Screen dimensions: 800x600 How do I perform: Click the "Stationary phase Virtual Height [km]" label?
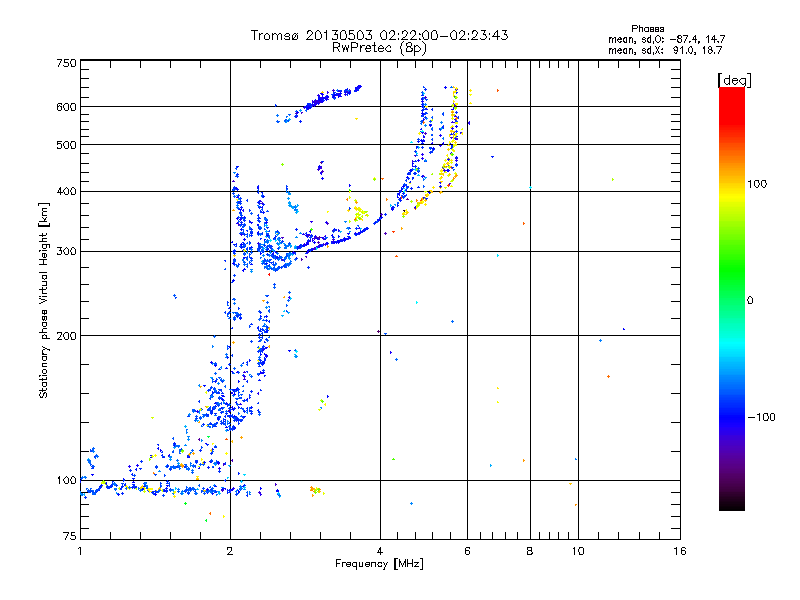click(x=44, y=301)
